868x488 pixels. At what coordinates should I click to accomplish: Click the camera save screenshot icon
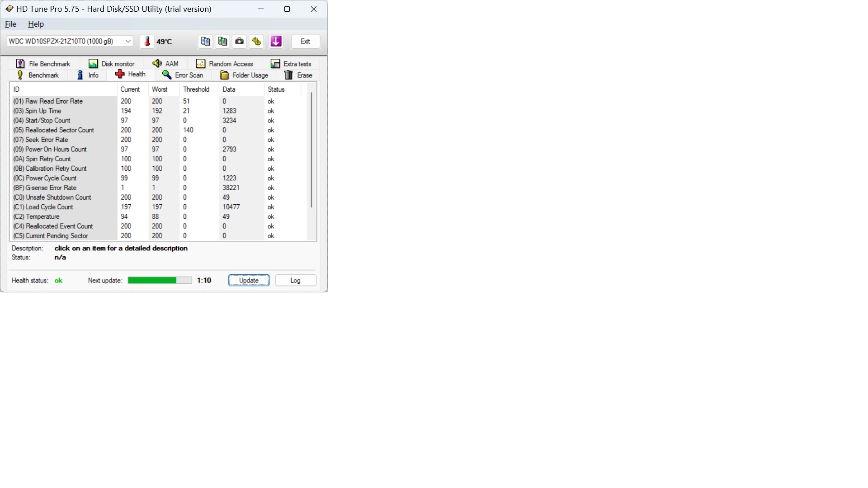click(240, 42)
